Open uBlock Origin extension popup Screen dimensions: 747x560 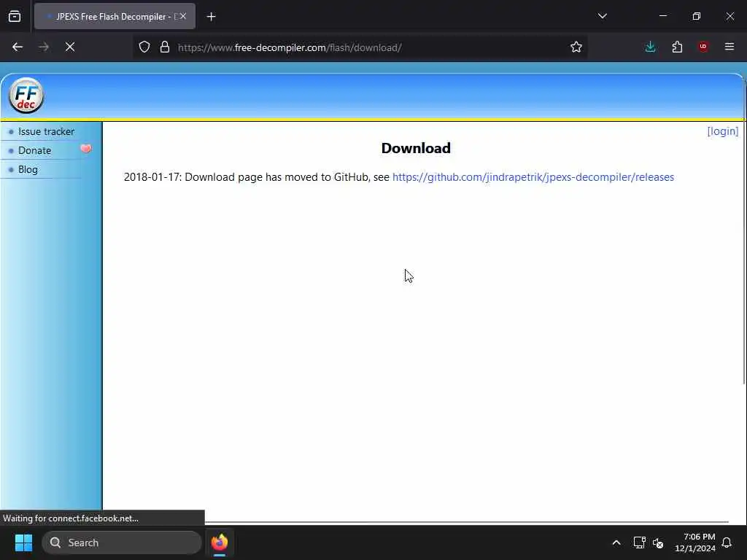(703, 47)
